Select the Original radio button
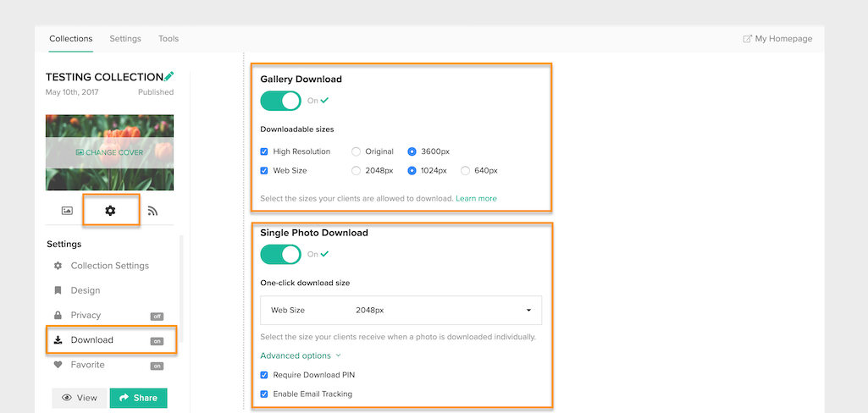Screen dimensions: 868x413 tap(356, 151)
